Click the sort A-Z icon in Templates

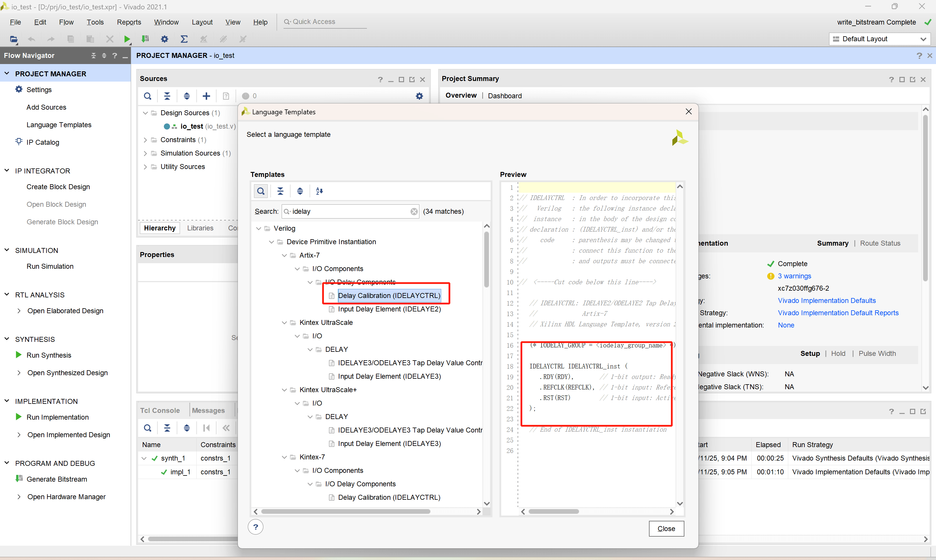(320, 191)
